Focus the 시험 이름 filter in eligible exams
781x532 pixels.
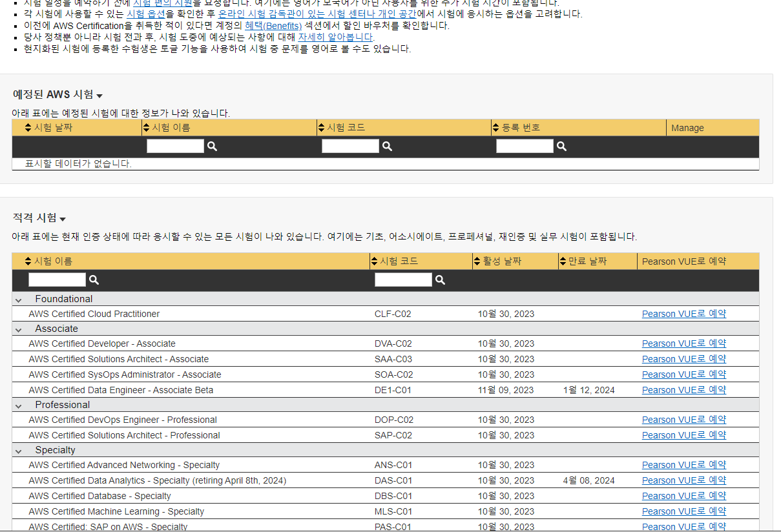point(57,280)
